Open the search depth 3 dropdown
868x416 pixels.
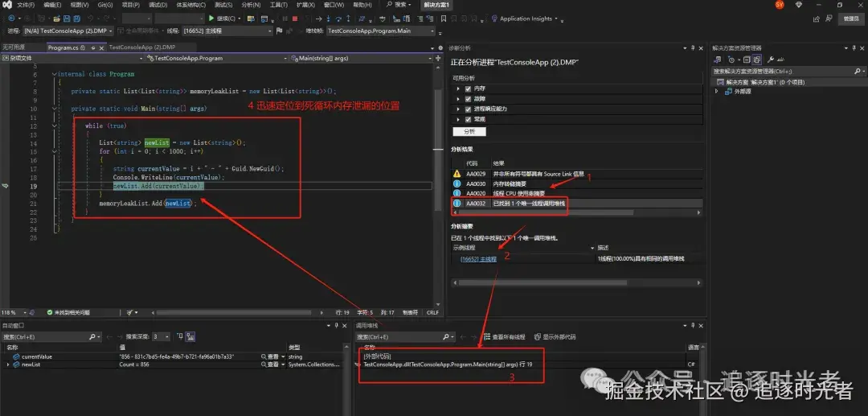pyautogui.click(x=161, y=336)
